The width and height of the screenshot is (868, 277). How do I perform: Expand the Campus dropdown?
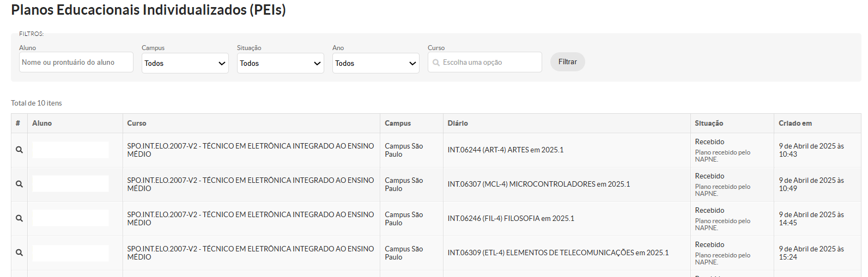pyautogui.click(x=185, y=63)
